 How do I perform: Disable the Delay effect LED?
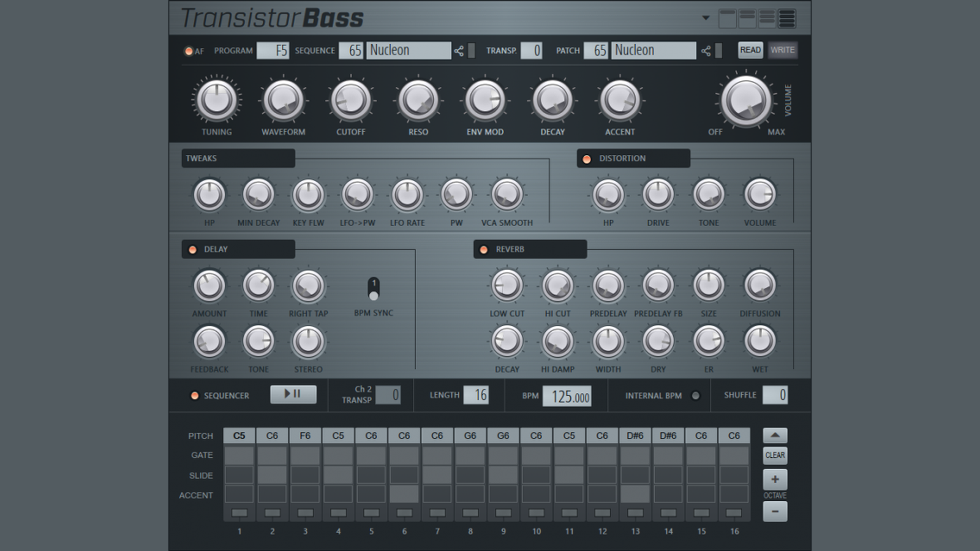[192, 250]
